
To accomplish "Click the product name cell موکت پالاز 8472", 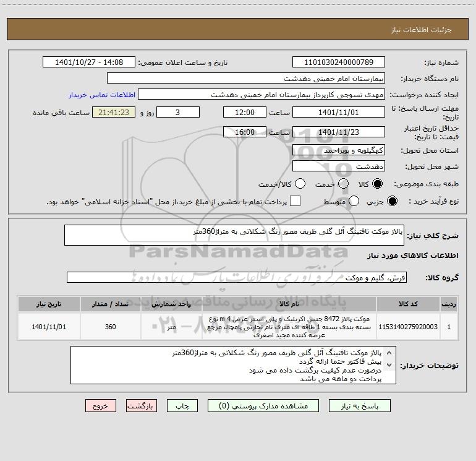I will [289, 327].
